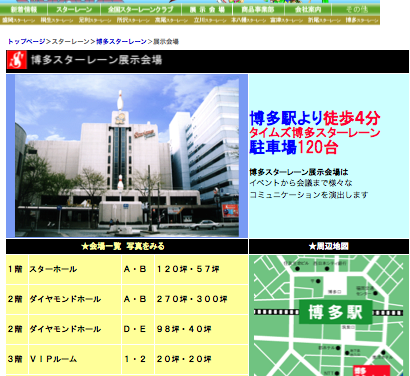The height and width of the screenshot is (376, 410).
Task: Select the 1・2 table cell
Action: [138, 359]
